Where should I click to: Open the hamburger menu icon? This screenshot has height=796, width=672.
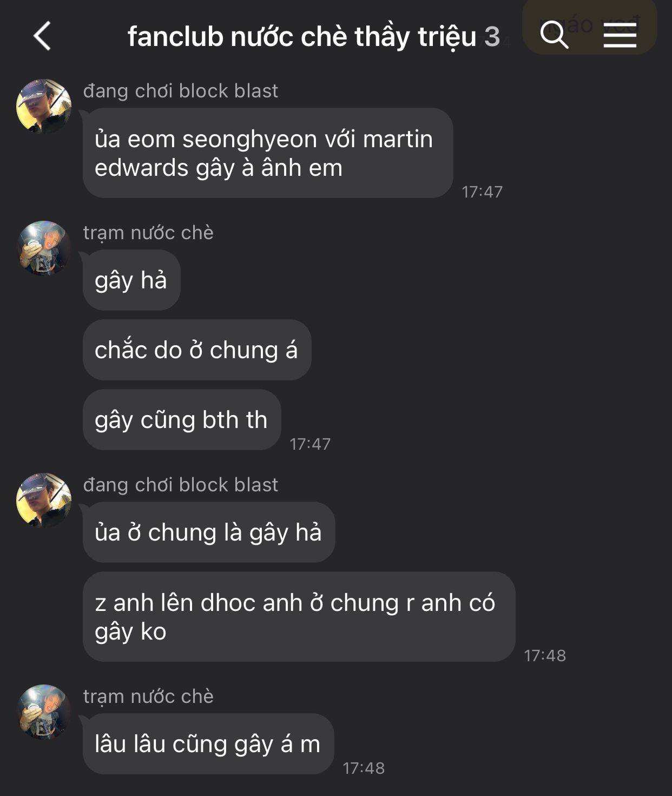(620, 35)
